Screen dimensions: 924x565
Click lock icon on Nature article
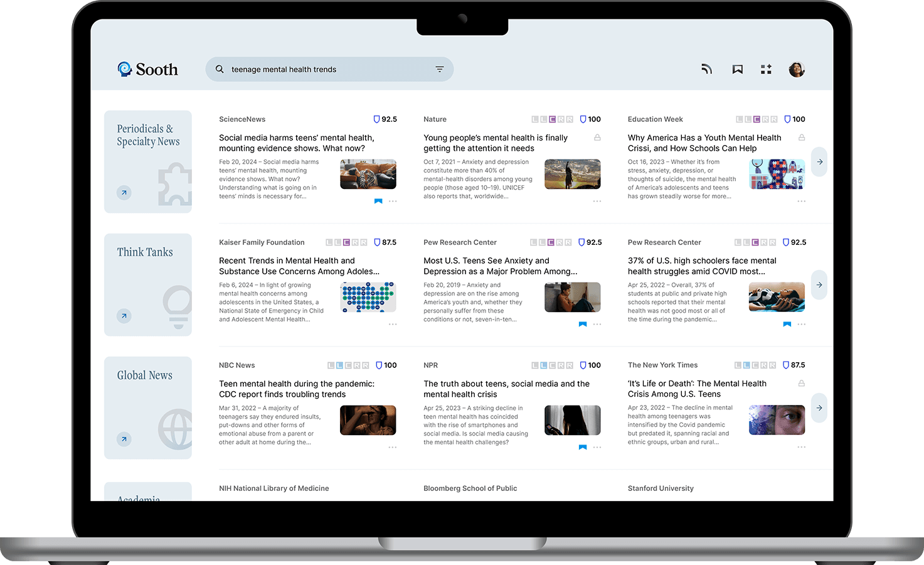(x=597, y=137)
